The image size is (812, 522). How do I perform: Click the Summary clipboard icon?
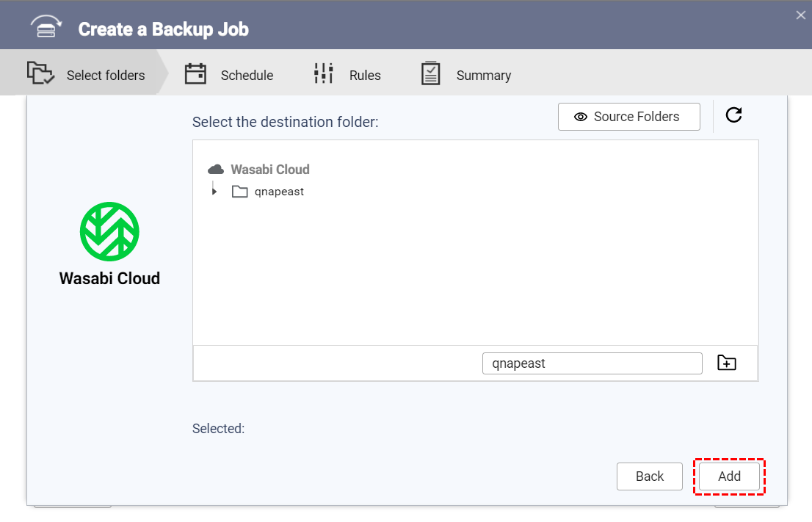(430, 73)
